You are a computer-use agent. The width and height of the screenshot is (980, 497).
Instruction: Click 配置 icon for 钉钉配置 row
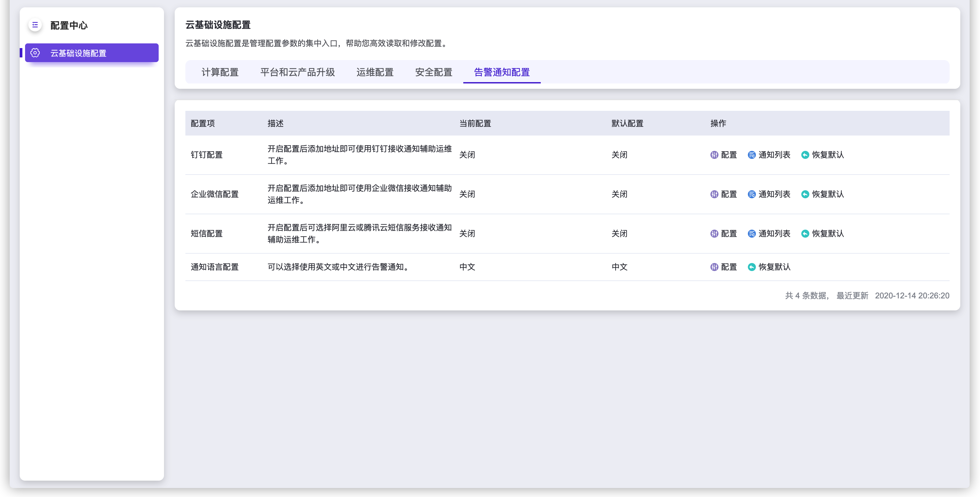(714, 155)
